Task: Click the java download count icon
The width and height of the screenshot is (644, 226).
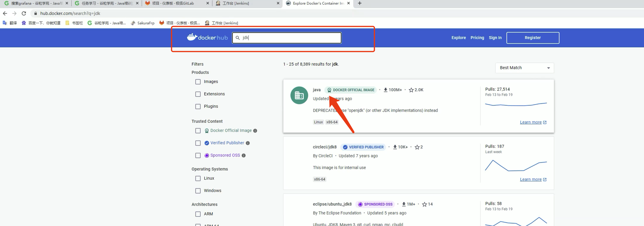Action: click(x=385, y=90)
